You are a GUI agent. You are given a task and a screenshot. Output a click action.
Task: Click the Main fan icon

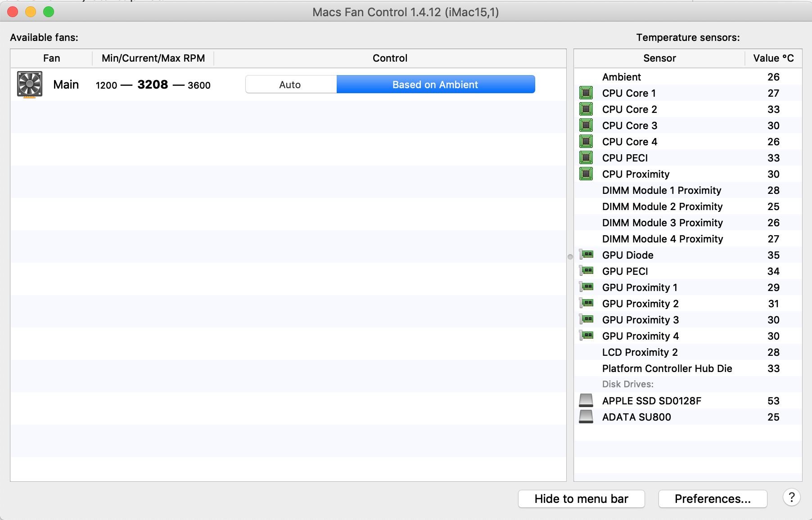30,85
